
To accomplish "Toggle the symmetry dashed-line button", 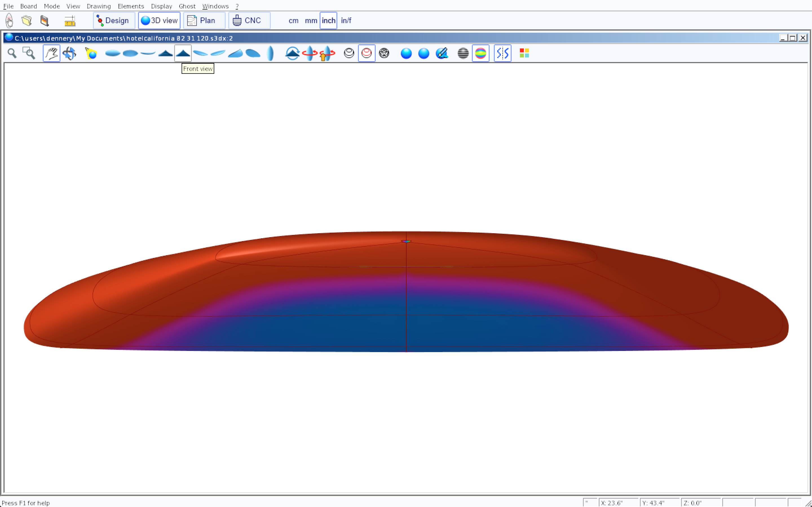I will (x=502, y=53).
